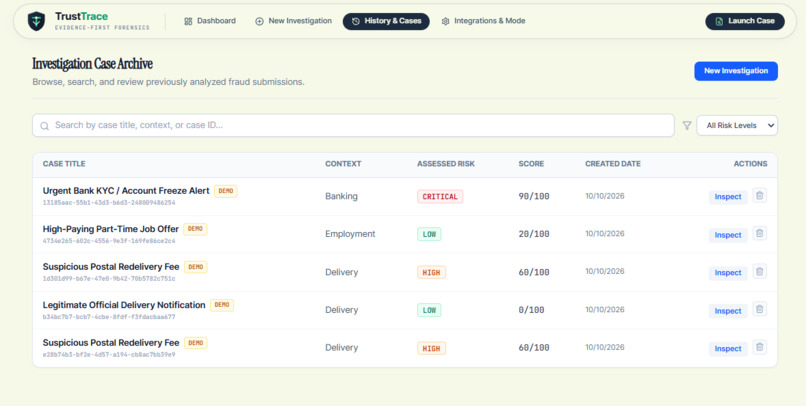
Task: Select the History & Cases tab
Action: 386,21
